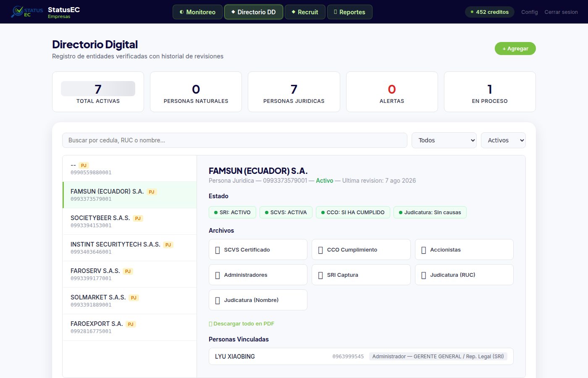Click the + Agregar button
588x378 pixels.
pos(515,49)
